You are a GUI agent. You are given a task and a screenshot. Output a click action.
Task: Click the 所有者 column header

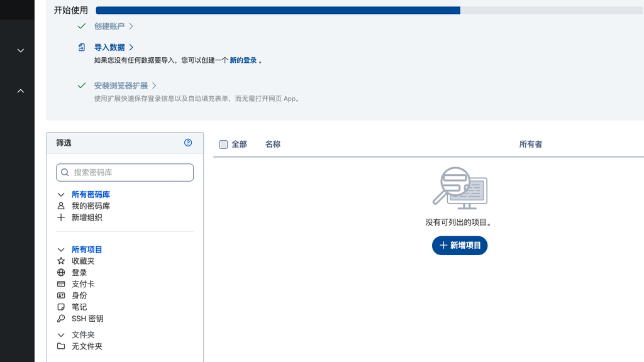click(531, 144)
